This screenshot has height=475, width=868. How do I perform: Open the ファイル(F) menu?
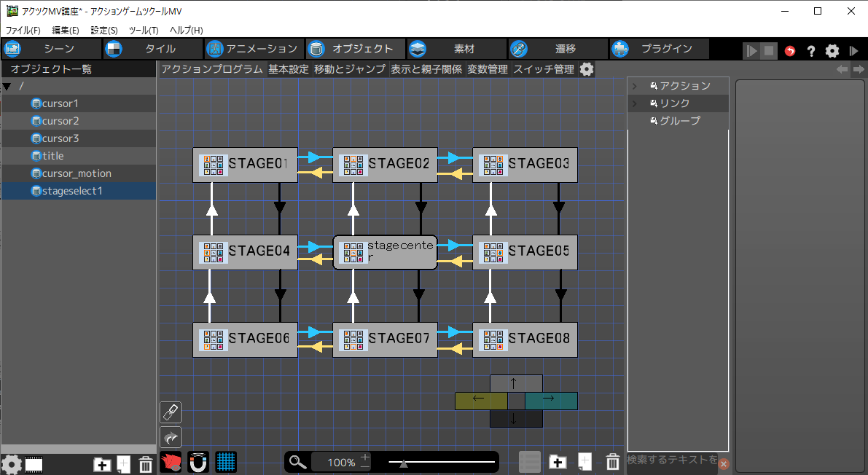[x=23, y=31]
